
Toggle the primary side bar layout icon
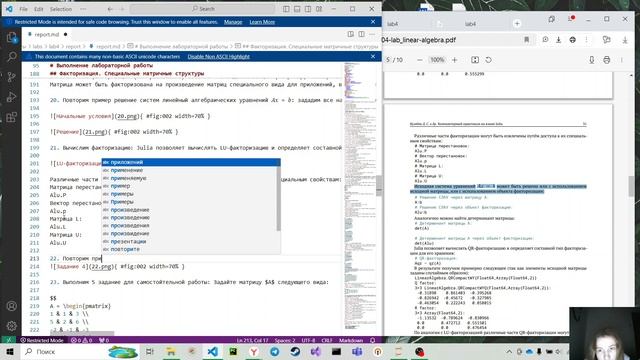pyautogui.click(x=286, y=9)
